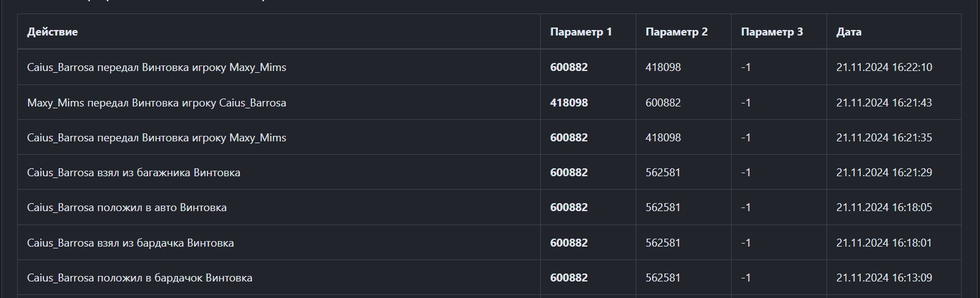The image size is (980, 298).
Task: Click the date entry ending 16:21:35
Action: coord(884,138)
